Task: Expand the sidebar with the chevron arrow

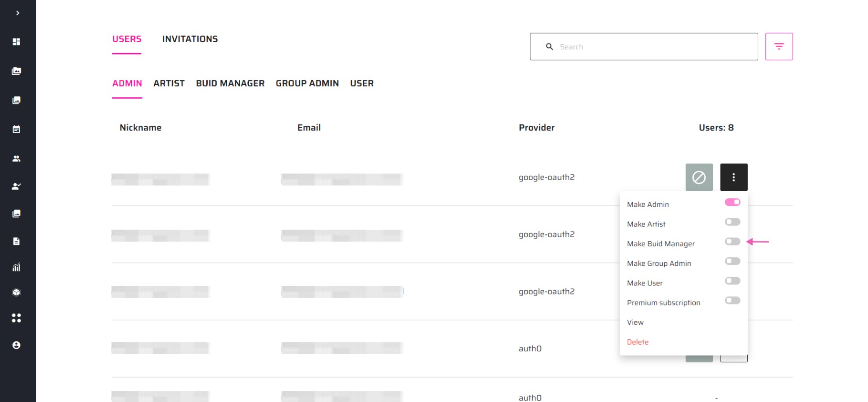Action: [18, 13]
